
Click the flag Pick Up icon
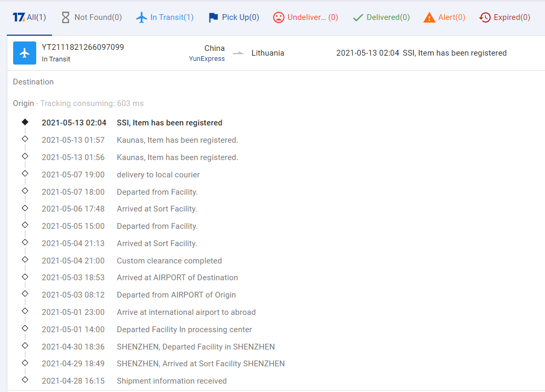(213, 17)
